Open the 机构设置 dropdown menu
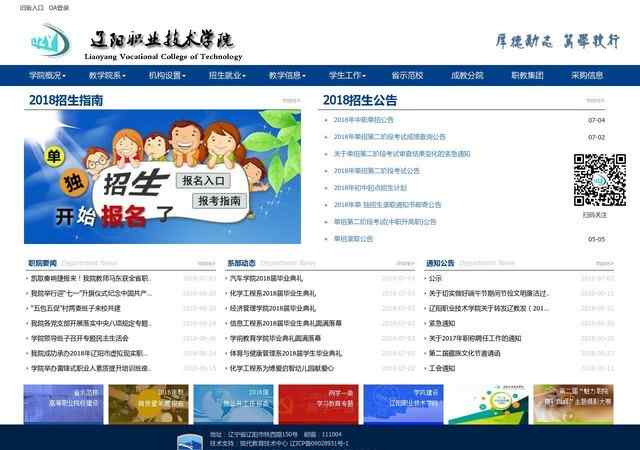The width and height of the screenshot is (640, 450). [167, 76]
